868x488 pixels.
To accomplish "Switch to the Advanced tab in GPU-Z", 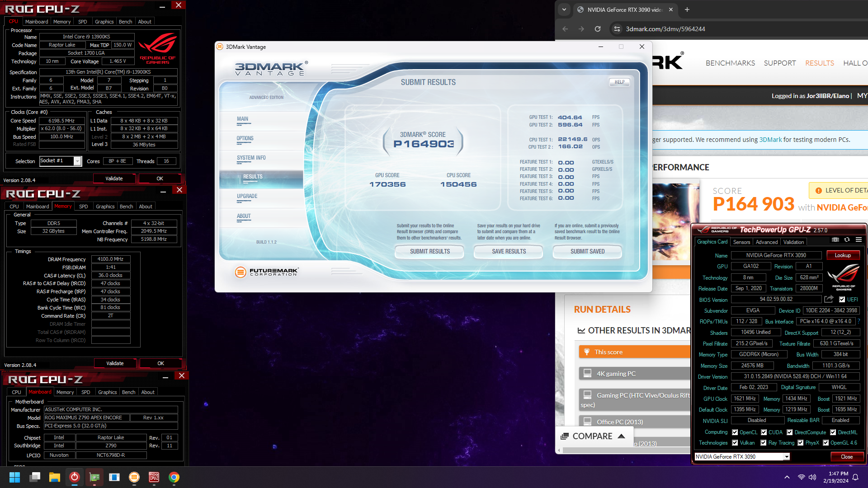I will point(767,242).
